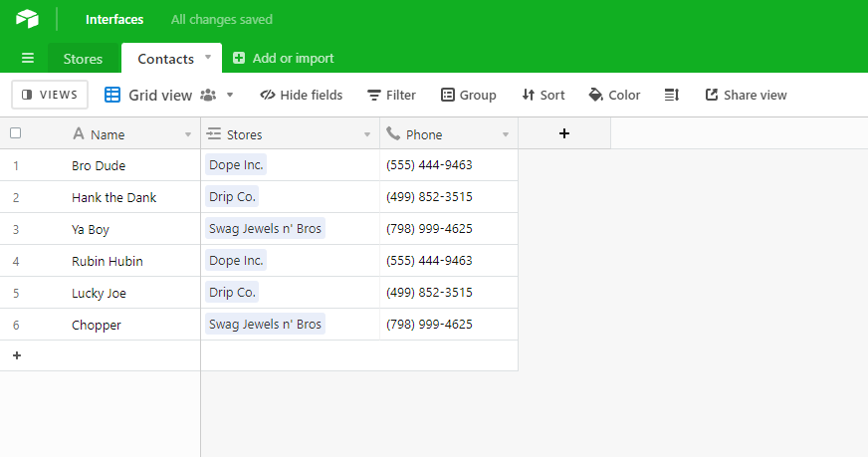The width and height of the screenshot is (868, 457).
Task: Select the Bro Dude name cell
Action: (99, 165)
